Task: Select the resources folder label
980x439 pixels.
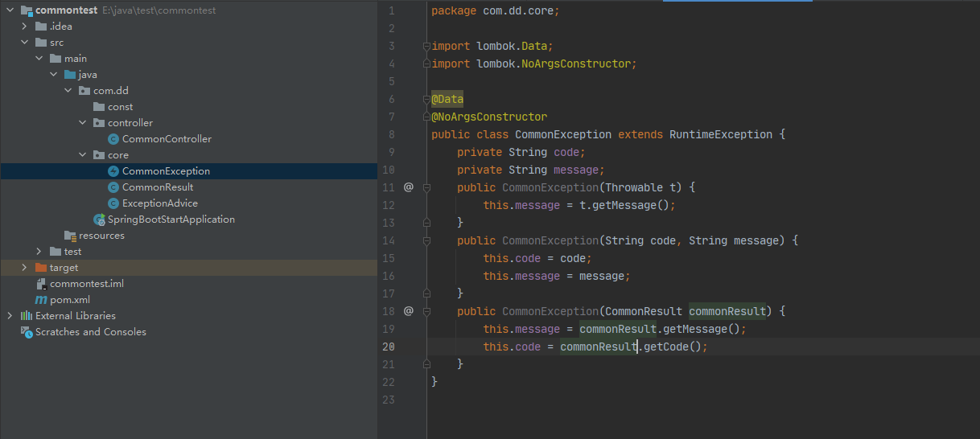Action: pos(101,236)
